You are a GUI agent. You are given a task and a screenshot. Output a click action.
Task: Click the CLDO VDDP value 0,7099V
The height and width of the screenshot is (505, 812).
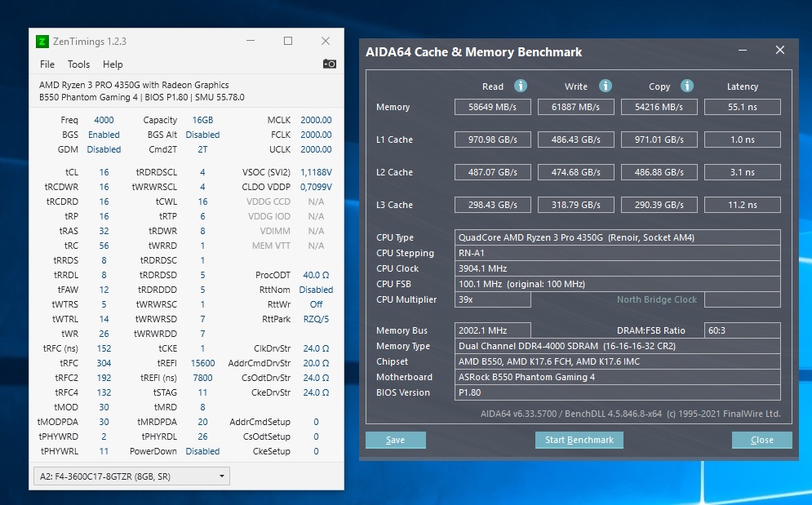pyautogui.click(x=316, y=187)
